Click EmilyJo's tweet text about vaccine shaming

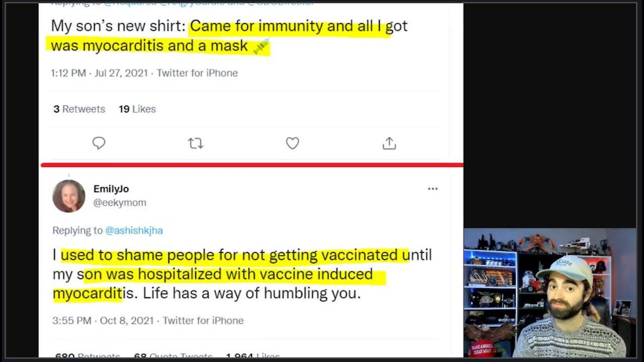pyautogui.click(x=242, y=274)
